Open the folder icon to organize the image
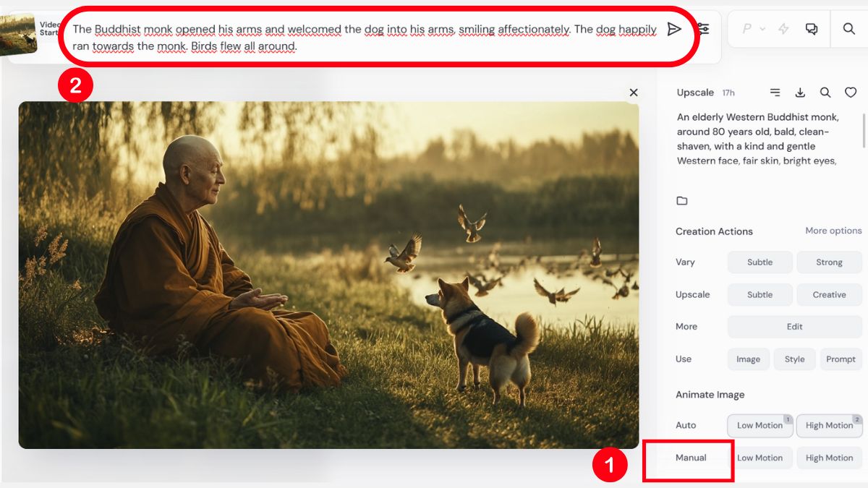868x488 pixels. (x=681, y=200)
